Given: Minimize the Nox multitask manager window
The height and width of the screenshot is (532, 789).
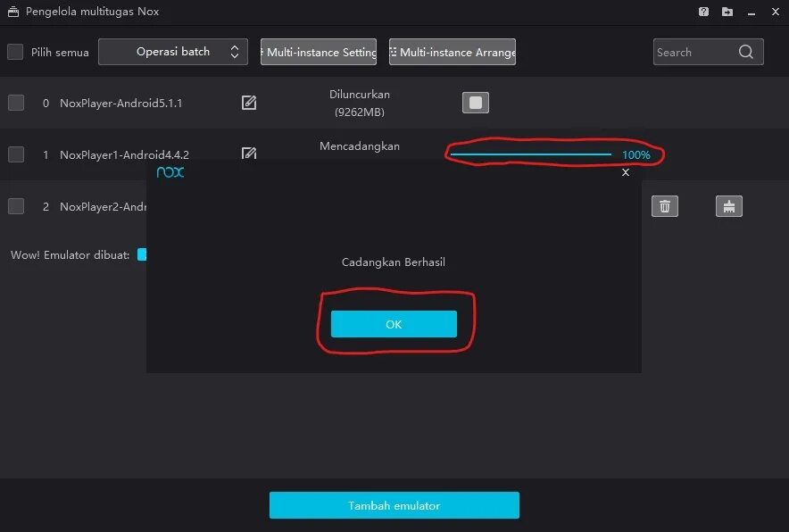Looking at the screenshot, I should 752,12.
